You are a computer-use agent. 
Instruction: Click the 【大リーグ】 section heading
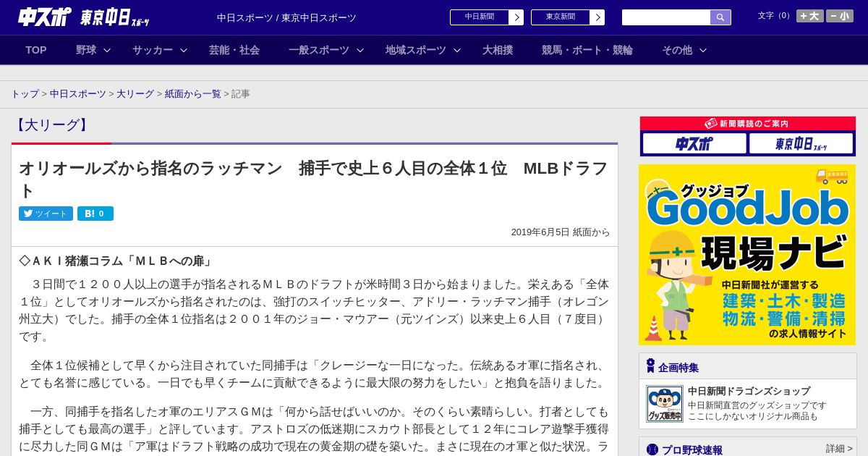click(x=51, y=125)
